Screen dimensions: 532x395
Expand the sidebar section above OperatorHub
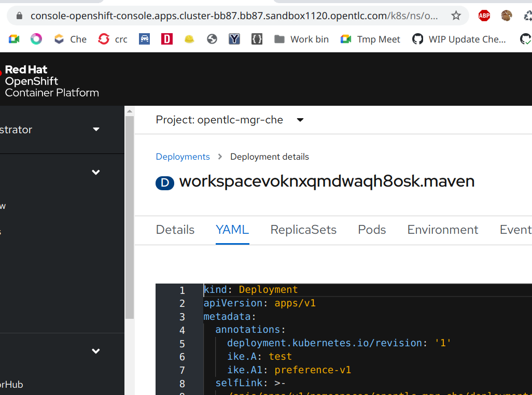(x=96, y=351)
